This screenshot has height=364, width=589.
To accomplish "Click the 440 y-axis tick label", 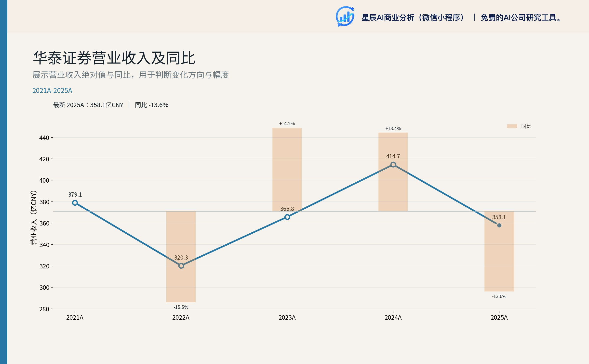I will (x=44, y=138).
